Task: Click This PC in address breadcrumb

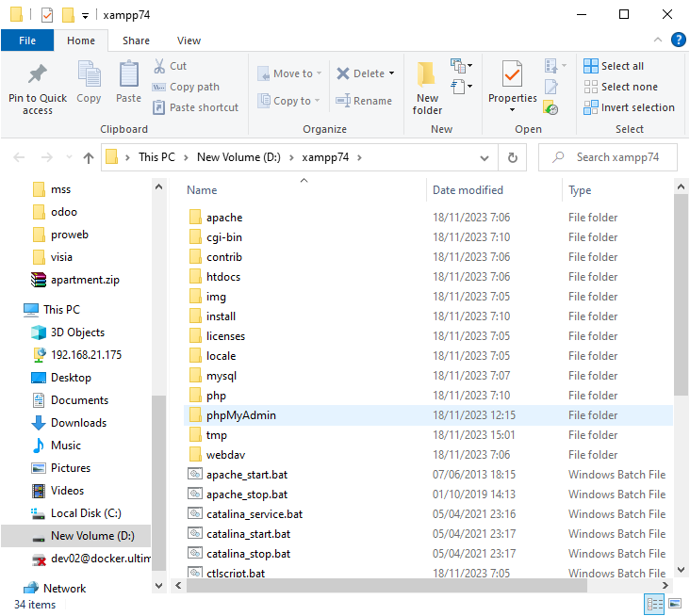Action: [x=156, y=157]
